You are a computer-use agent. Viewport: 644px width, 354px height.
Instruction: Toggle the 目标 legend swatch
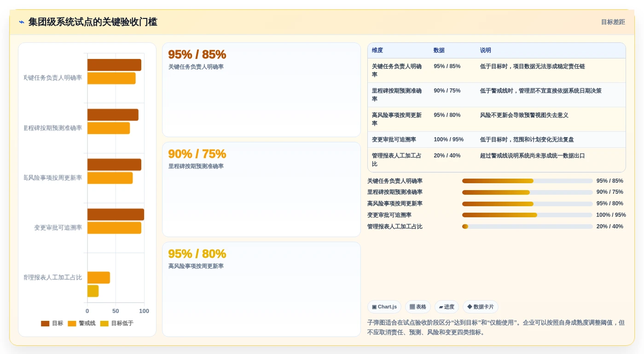tap(45, 324)
